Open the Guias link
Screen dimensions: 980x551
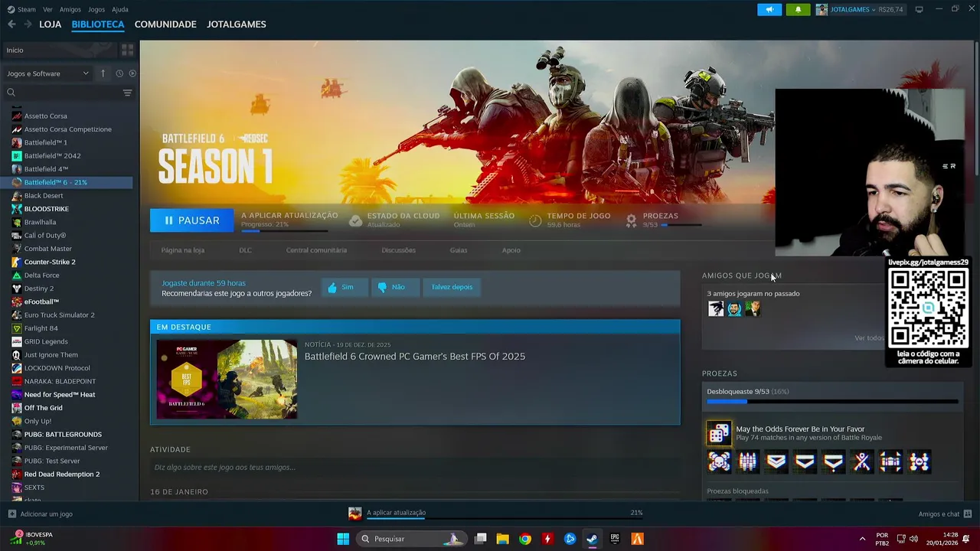tap(459, 250)
